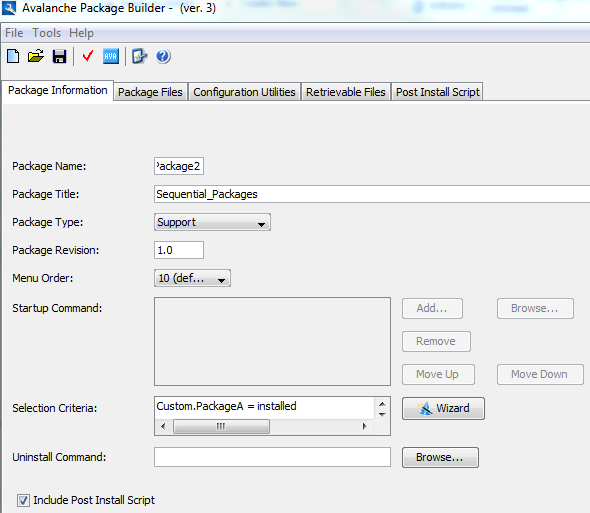Open the File menu

pos(14,33)
